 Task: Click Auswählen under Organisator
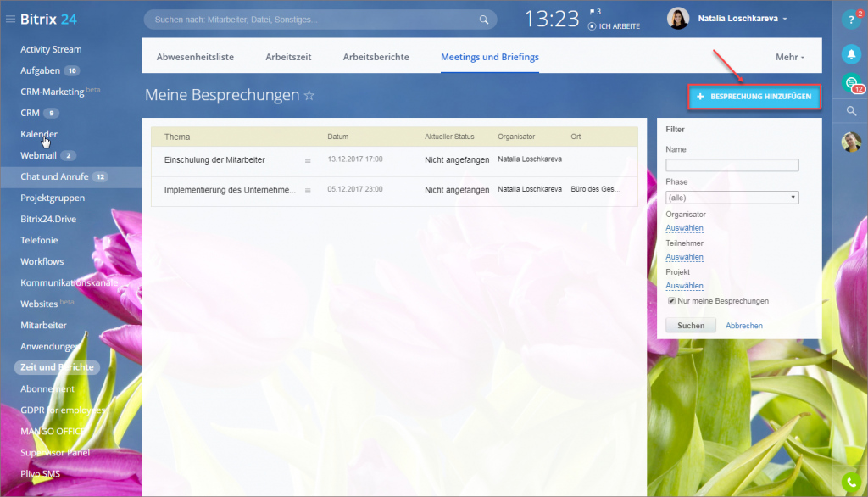(x=684, y=227)
